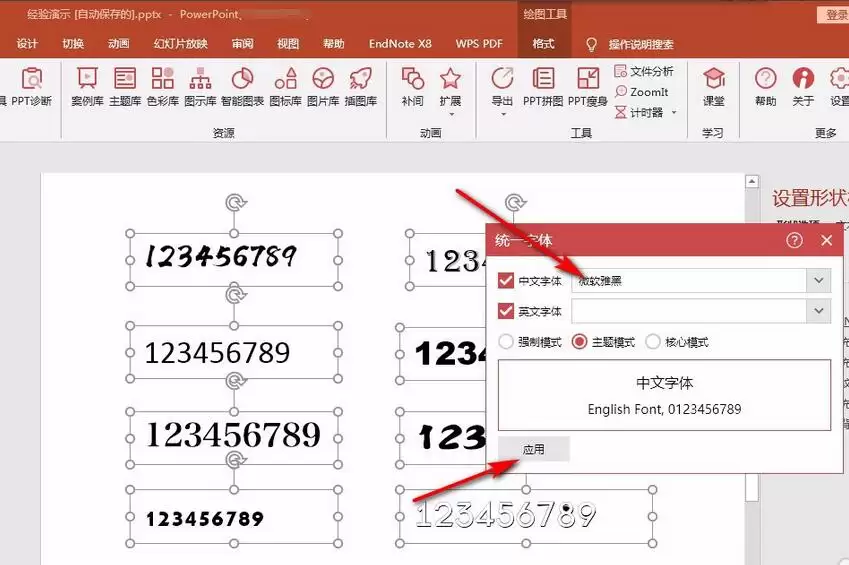This screenshot has height=565, width=849.
Task: Expand the 英文字体 font dropdown arrow
Action: point(819,311)
